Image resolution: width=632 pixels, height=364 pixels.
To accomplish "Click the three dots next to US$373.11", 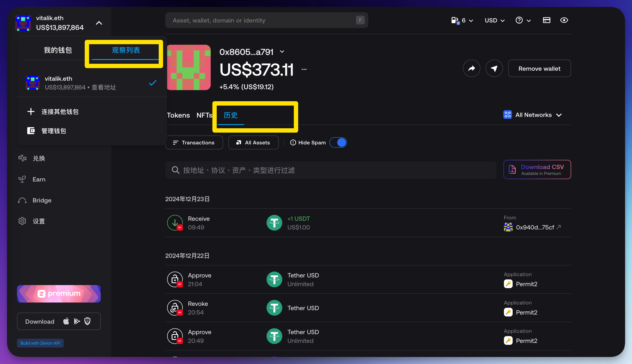I will [x=304, y=69].
